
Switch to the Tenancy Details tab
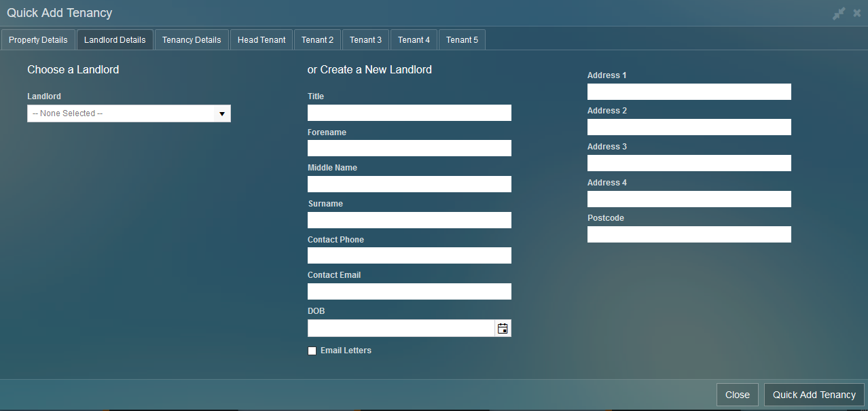pos(192,40)
